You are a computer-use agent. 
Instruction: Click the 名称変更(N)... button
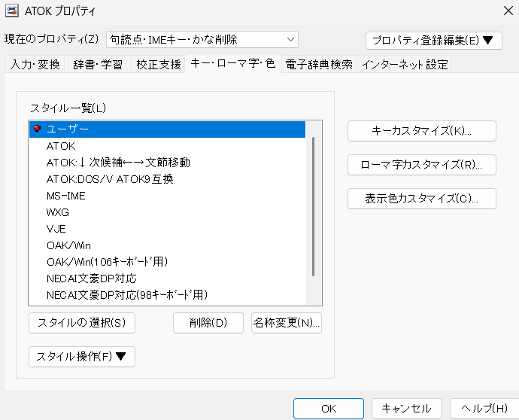point(287,323)
